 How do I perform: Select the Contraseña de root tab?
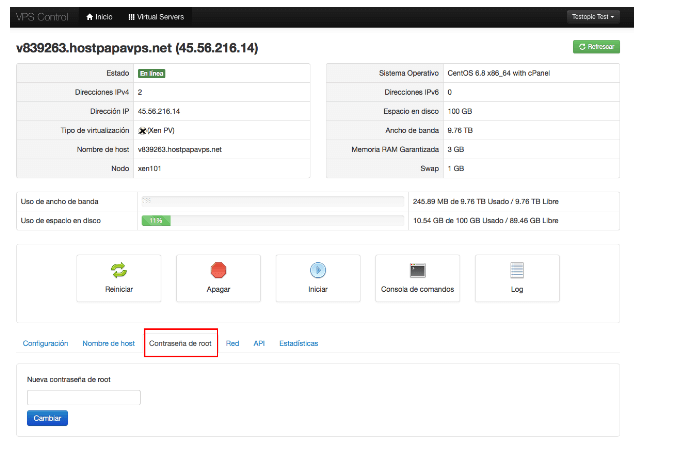[181, 343]
